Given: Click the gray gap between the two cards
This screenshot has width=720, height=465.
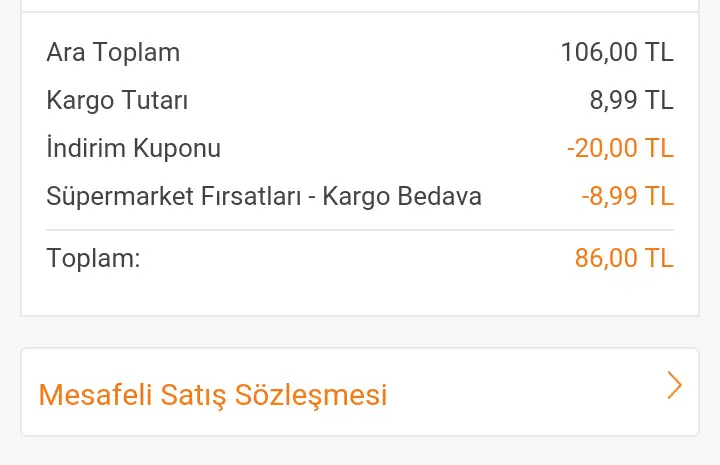Looking at the screenshot, I should pyautogui.click(x=360, y=332).
